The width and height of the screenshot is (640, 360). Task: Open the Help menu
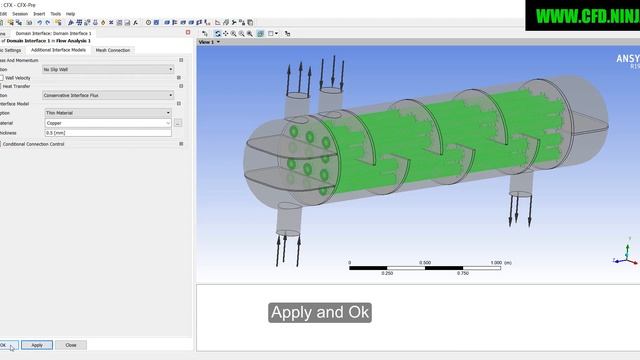(x=71, y=14)
